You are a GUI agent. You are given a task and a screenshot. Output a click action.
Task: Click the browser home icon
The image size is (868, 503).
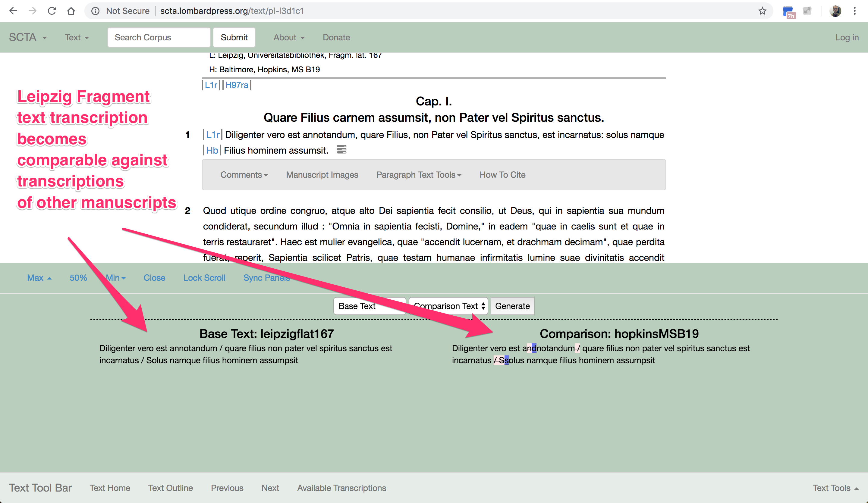click(x=71, y=11)
